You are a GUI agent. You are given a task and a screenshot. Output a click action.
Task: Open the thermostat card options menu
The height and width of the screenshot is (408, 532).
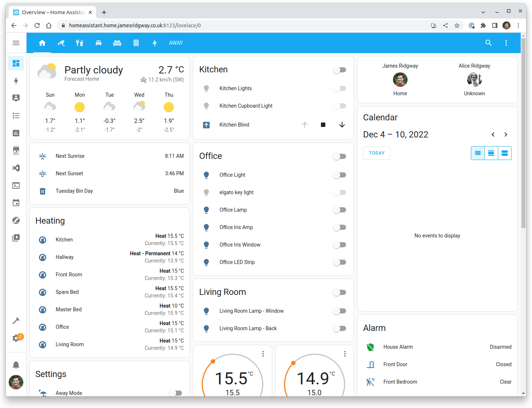pos(263,353)
